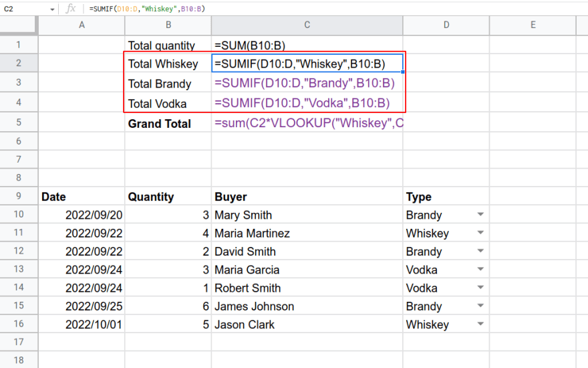Select the 'Maria Martinez' buyer cell
The height and width of the screenshot is (368, 588).
(x=307, y=234)
